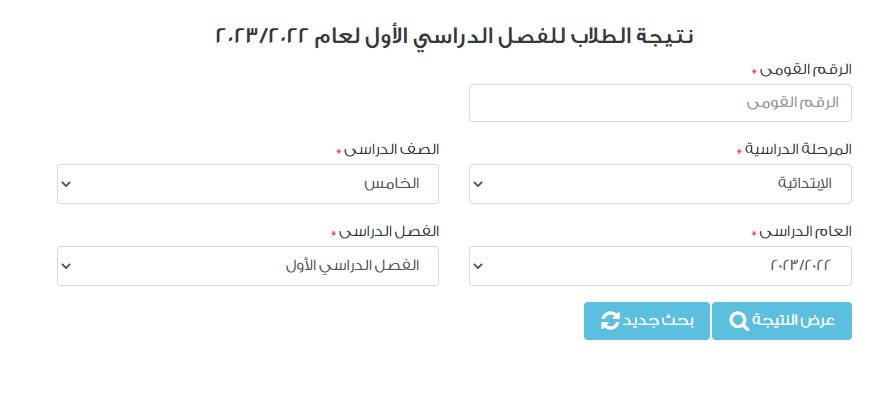Click the الصف الدراسى field label
This screenshot has width=877, height=407.
click(x=392, y=149)
